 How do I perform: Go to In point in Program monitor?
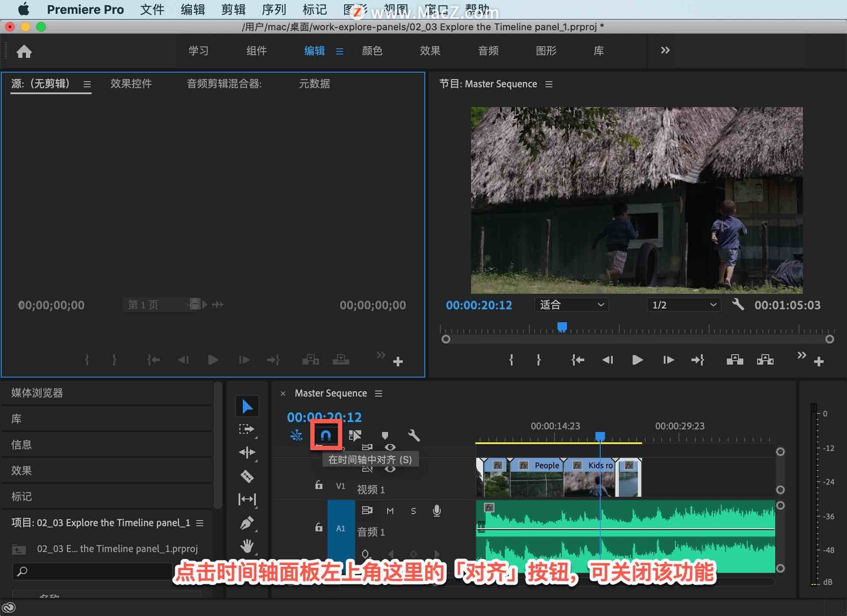pos(578,360)
